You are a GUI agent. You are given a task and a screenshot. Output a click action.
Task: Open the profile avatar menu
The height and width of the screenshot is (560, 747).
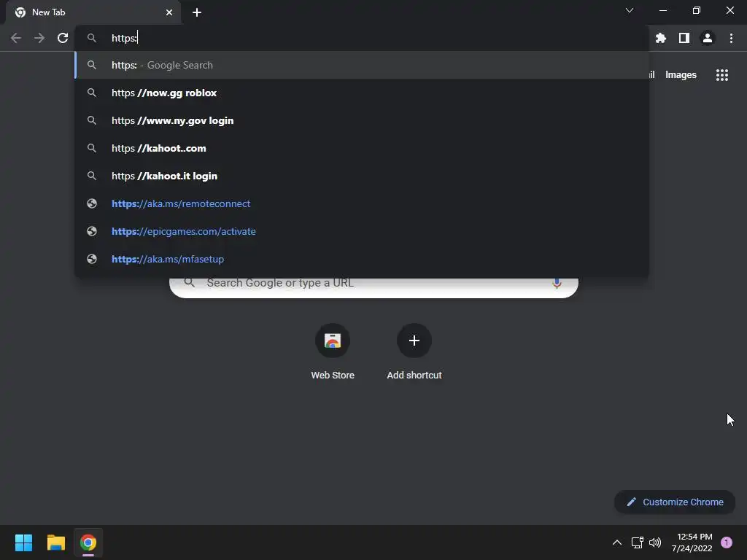708,38
